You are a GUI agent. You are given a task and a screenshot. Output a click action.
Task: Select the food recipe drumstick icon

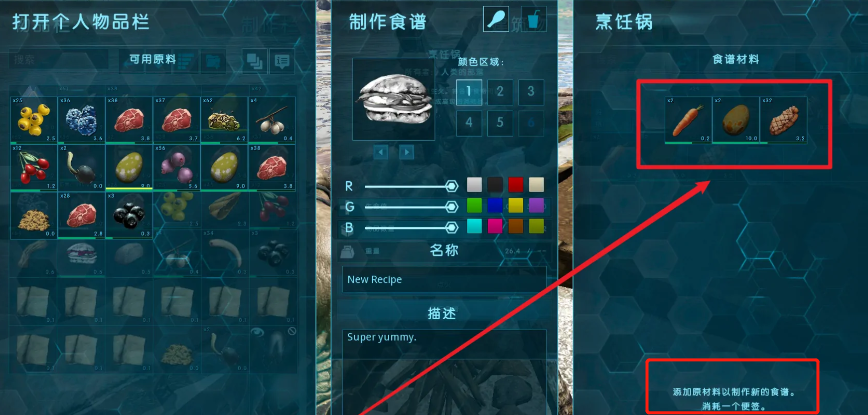(496, 19)
